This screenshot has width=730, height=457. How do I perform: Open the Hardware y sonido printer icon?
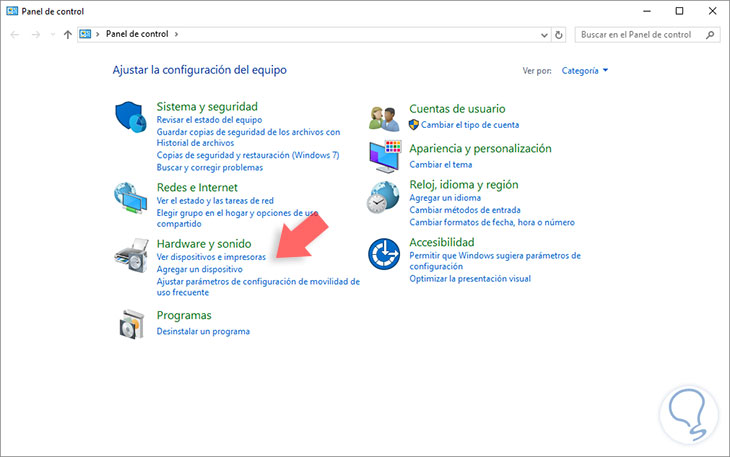click(131, 255)
